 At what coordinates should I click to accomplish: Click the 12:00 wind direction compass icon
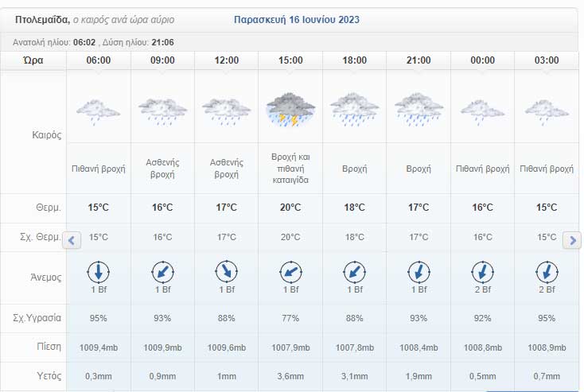click(227, 272)
